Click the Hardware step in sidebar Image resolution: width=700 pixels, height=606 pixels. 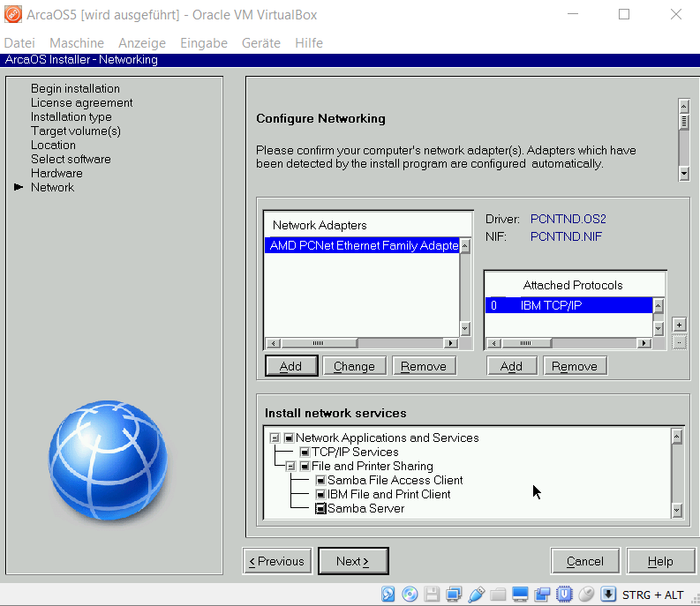click(x=56, y=173)
